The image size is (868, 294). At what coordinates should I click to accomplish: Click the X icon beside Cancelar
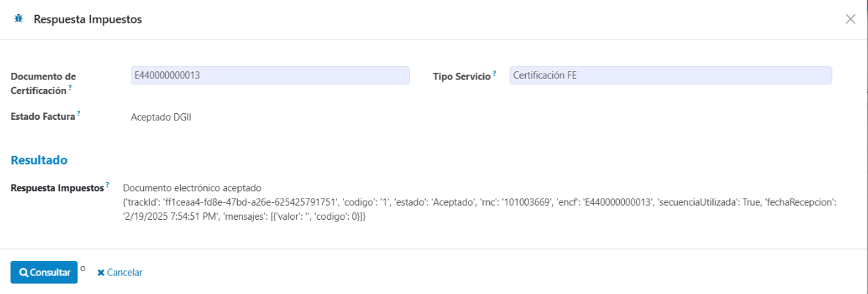tap(101, 273)
